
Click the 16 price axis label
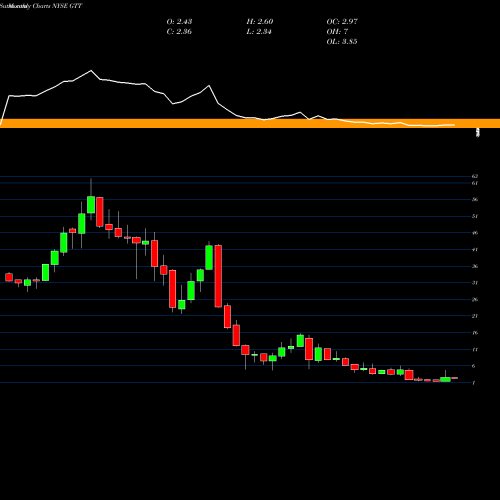tap(475, 333)
